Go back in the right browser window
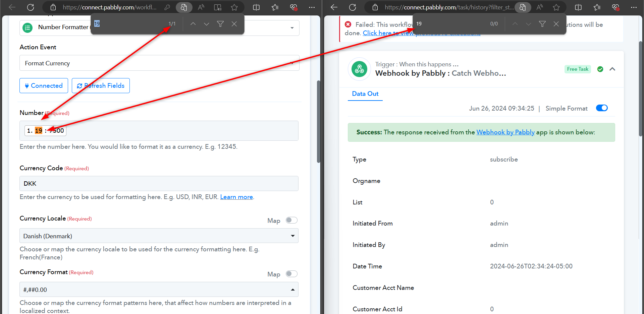 pyautogui.click(x=334, y=7)
